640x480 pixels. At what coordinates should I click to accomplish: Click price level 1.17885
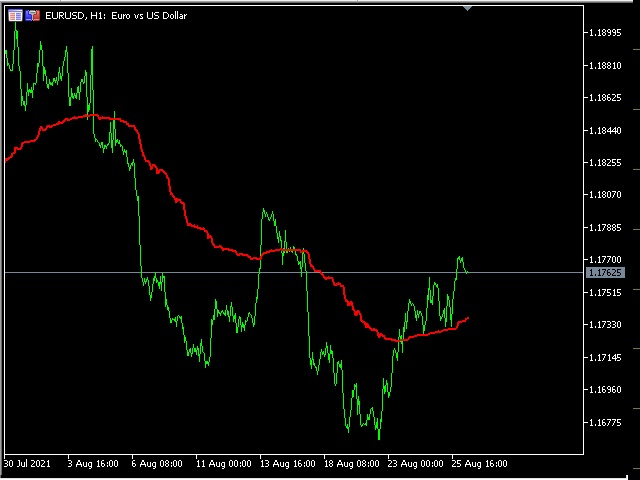[605, 227]
